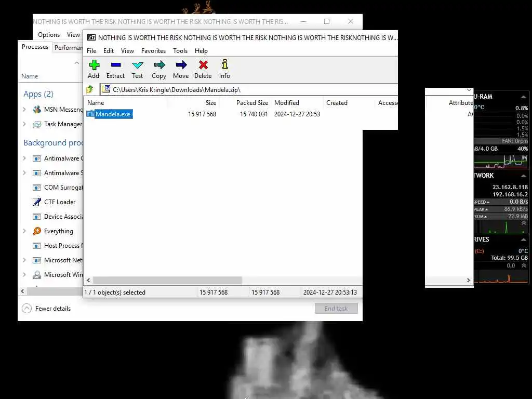Open the Favorites menu
This screenshot has width=532, height=399.
pyautogui.click(x=153, y=50)
